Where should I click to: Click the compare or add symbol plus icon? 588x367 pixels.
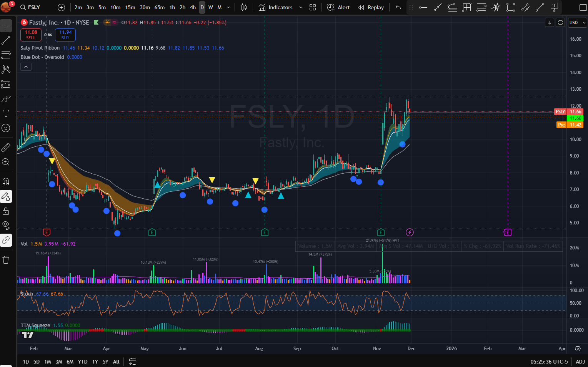tap(61, 7)
